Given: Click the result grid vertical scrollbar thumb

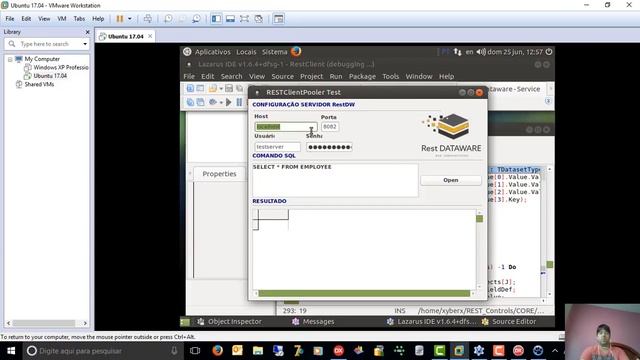Looking at the screenshot, I should [x=480, y=219].
